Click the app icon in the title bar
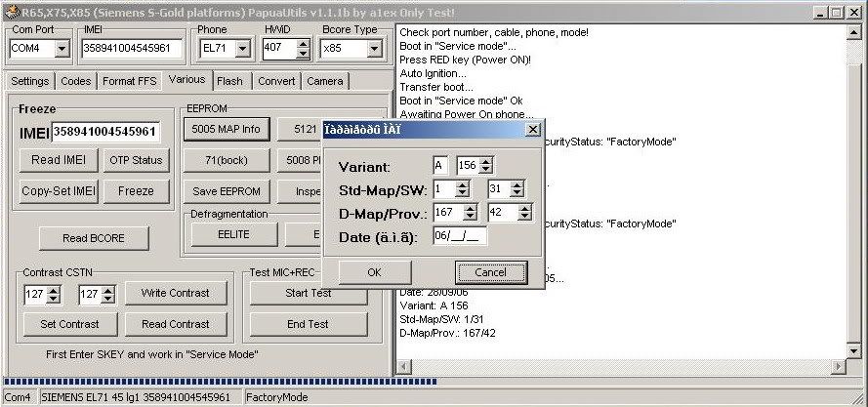Viewport: 868px width, 407px height. click(11, 12)
